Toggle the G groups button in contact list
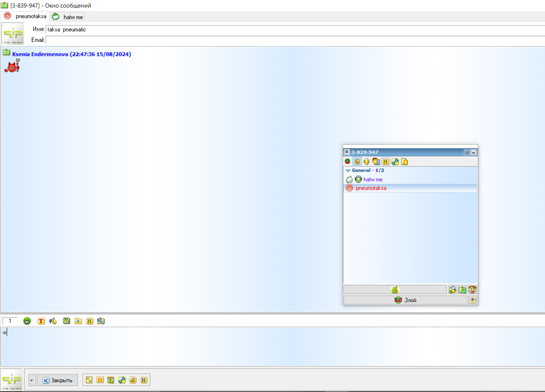This screenshot has width=545, height=392. pyautogui.click(x=357, y=161)
